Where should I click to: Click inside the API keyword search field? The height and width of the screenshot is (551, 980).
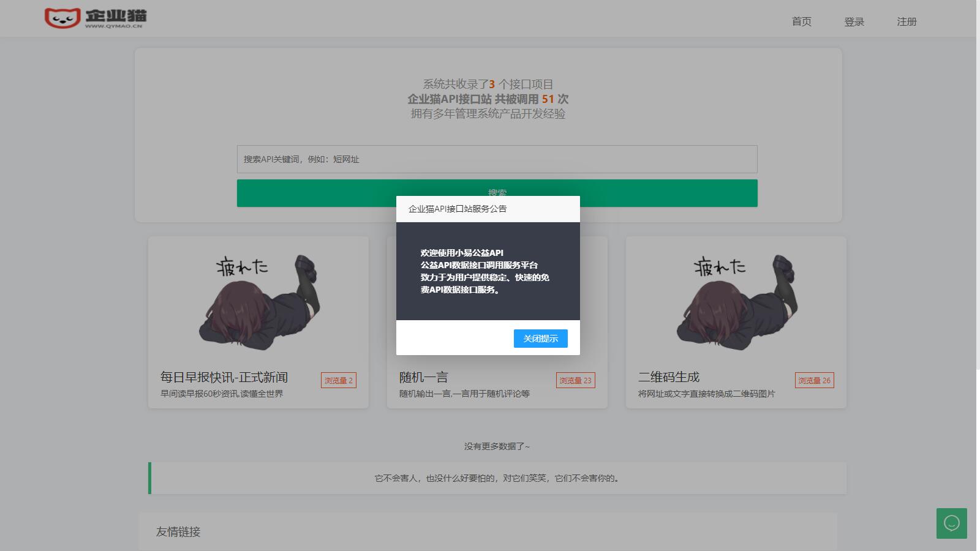pyautogui.click(x=497, y=159)
